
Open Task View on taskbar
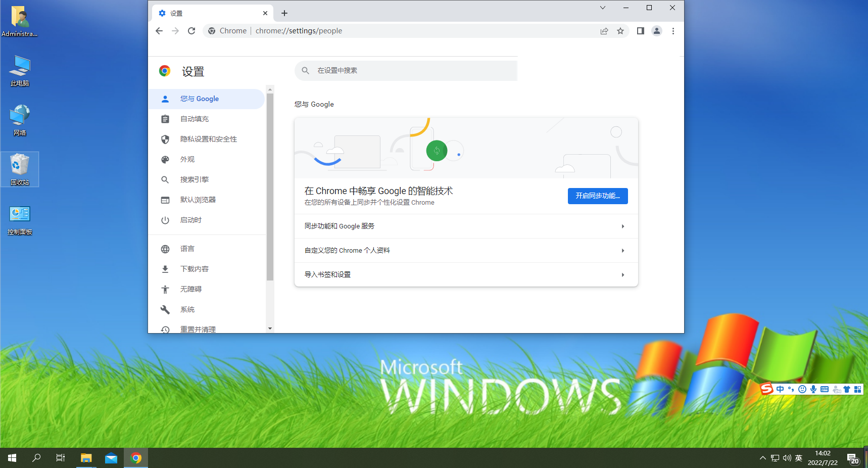(61, 458)
